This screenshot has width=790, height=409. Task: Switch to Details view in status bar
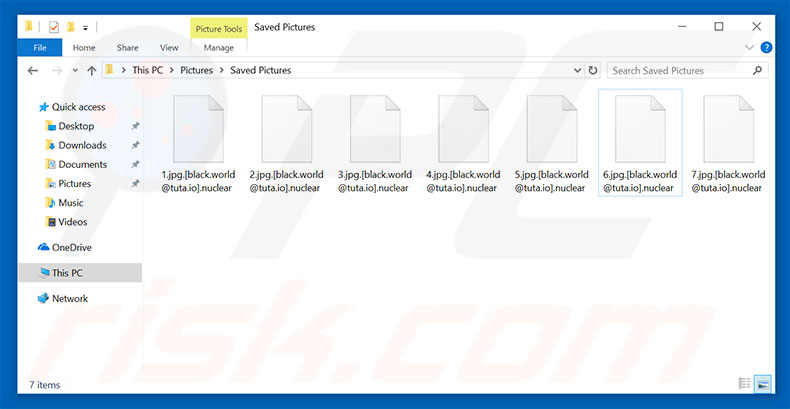744,383
